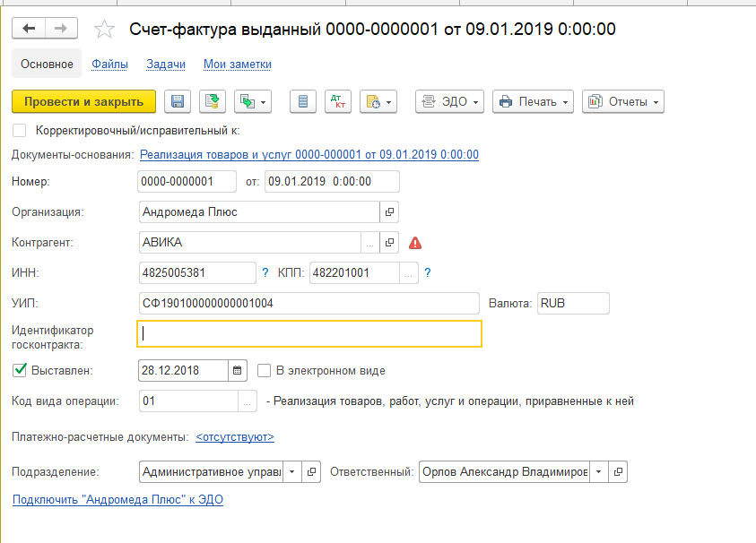This screenshot has height=543, width=756.
Task: Switch to the Задачи tab
Action: coord(166,65)
